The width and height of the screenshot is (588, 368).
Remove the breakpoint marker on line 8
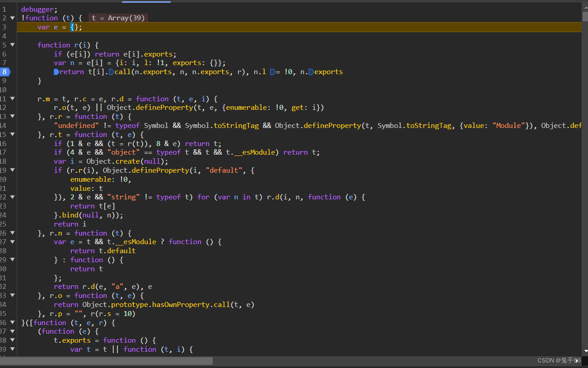click(x=4, y=71)
